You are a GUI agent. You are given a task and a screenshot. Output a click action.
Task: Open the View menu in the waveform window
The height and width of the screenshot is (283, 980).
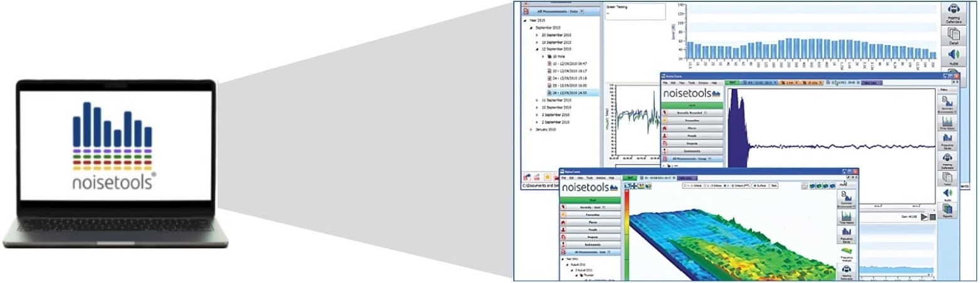[682, 83]
